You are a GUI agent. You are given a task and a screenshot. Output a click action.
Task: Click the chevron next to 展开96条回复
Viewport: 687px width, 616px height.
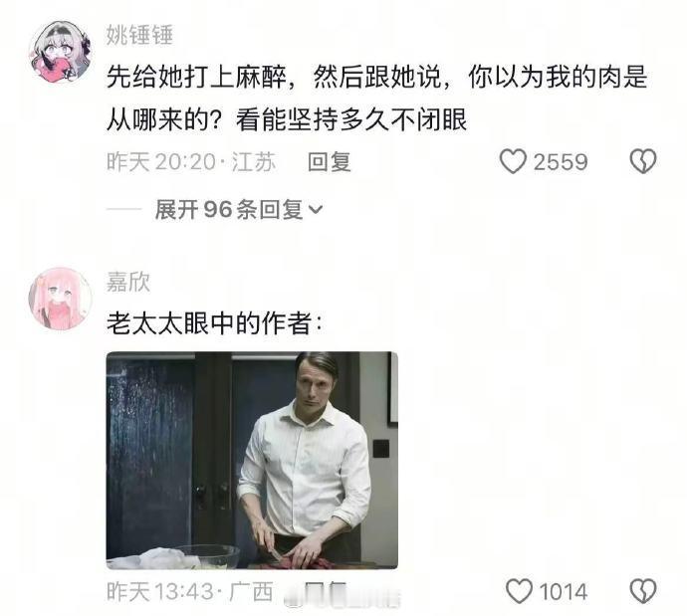click(x=316, y=210)
